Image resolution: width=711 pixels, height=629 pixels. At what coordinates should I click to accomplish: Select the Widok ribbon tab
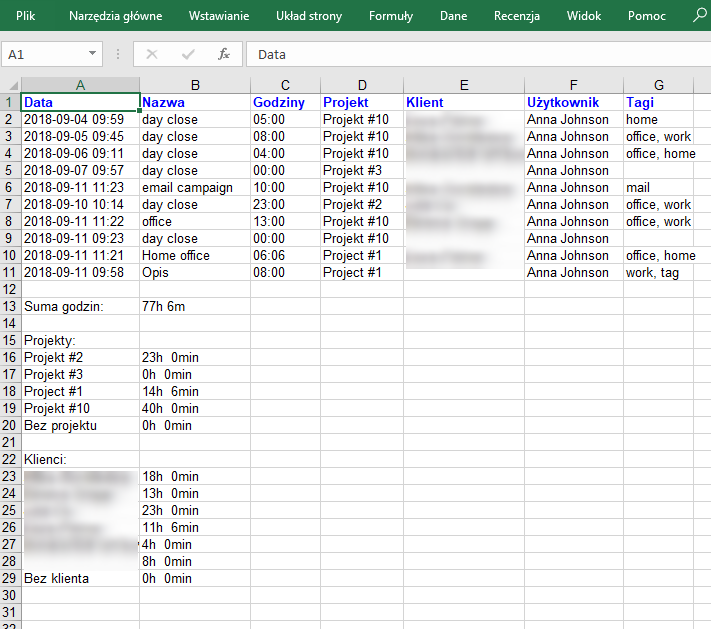pyautogui.click(x=584, y=16)
